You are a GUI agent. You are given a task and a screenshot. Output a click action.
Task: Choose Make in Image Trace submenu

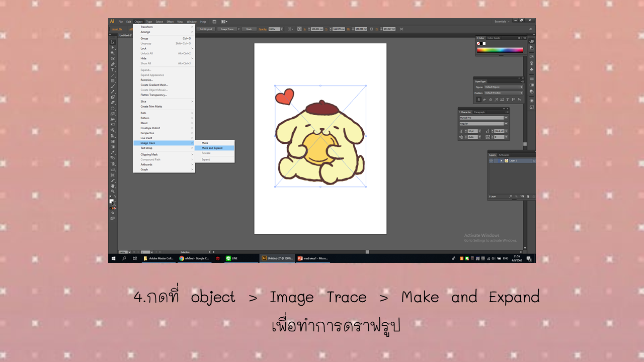214,143
